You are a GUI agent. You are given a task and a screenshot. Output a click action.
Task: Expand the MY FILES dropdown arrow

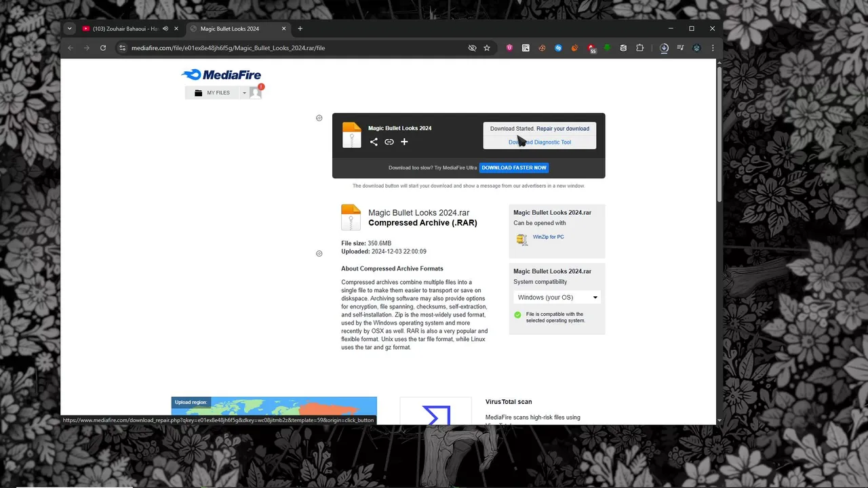pyautogui.click(x=244, y=93)
